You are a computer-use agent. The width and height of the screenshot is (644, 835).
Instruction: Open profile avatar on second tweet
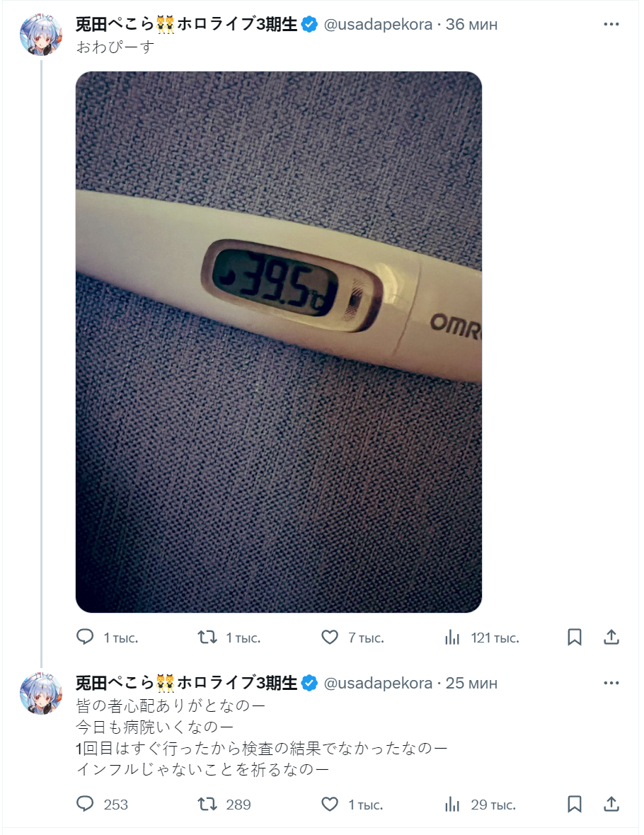(41, 693)
